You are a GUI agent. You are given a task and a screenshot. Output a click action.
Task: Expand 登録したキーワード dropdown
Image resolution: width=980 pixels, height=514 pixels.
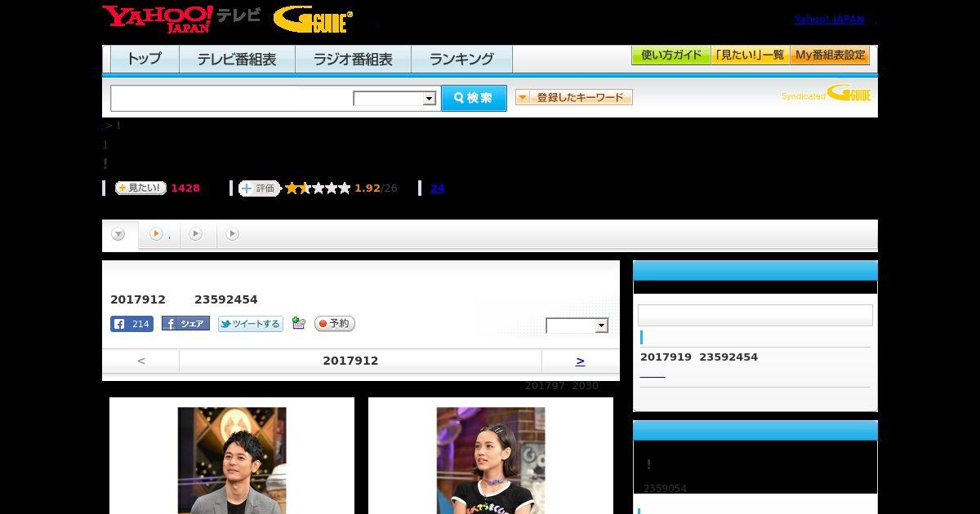[574, 97]
